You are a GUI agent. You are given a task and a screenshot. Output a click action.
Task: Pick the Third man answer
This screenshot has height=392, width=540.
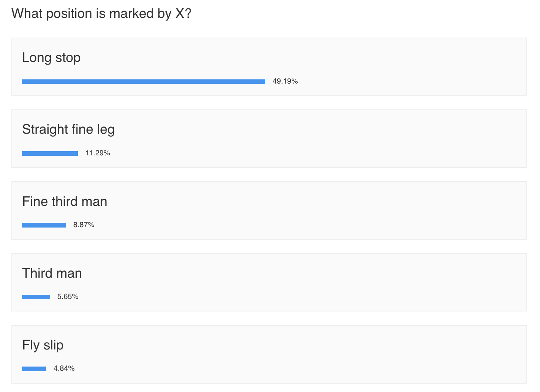(x=269, y=282)
